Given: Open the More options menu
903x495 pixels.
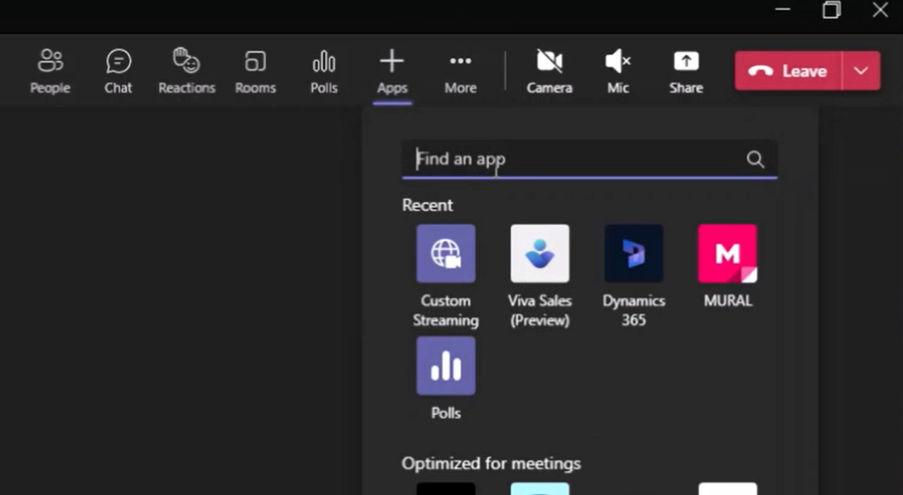Looking at the screenshot, I should tap(460, 71).
